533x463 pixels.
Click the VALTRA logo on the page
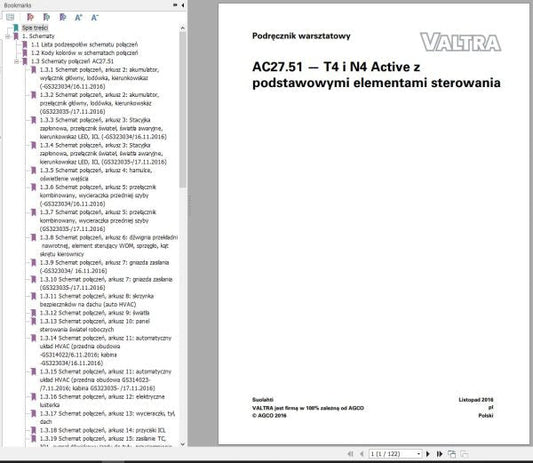point(461,42)
